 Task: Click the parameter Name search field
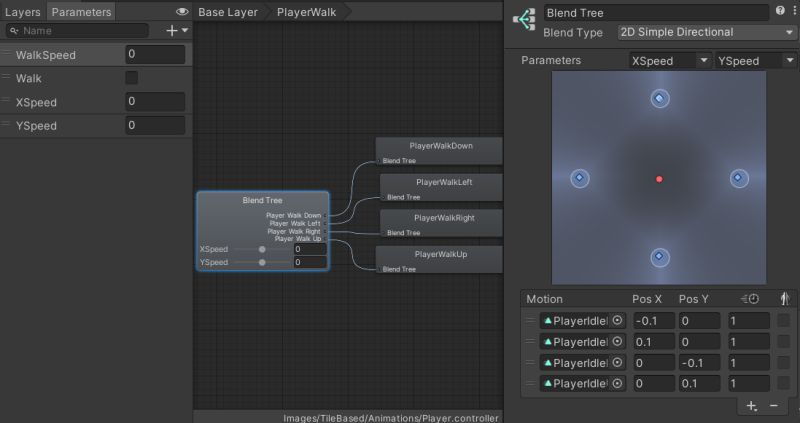tap(78, 31)
